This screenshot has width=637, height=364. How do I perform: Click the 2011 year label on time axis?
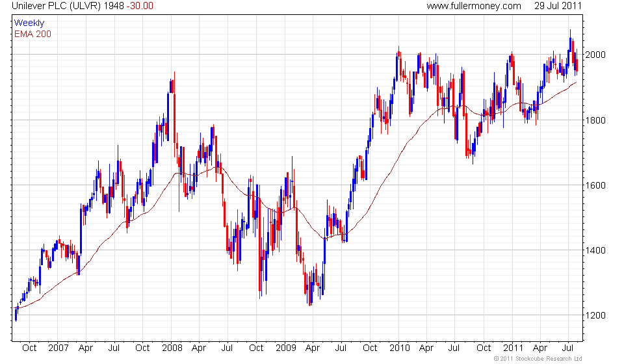513,348
